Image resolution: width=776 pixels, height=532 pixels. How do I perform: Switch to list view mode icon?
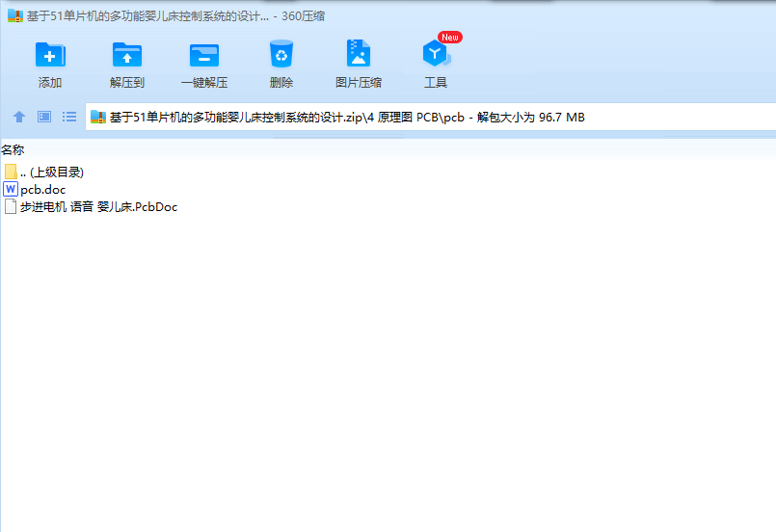tap(69, 117)
